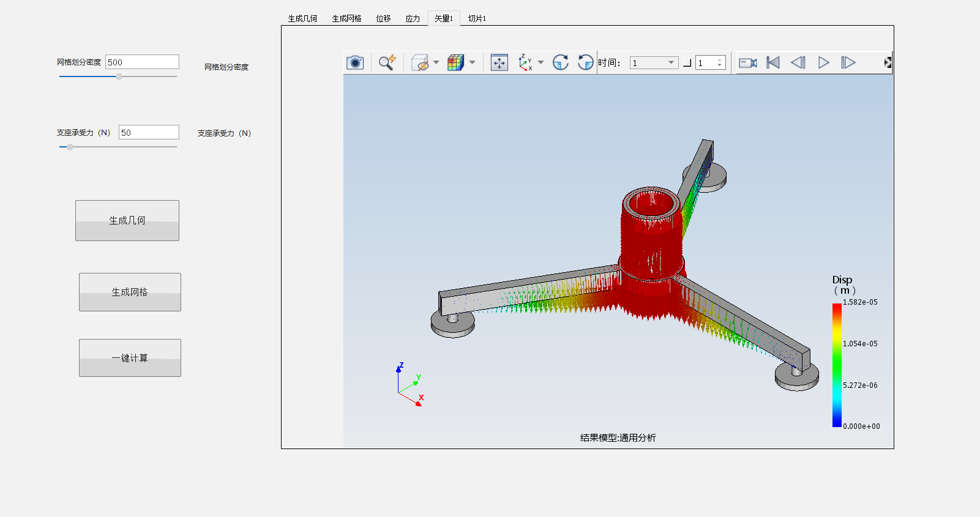Switch to the 位移 tab
This screenshot has width=980, height=517.
tap(383, 18)
